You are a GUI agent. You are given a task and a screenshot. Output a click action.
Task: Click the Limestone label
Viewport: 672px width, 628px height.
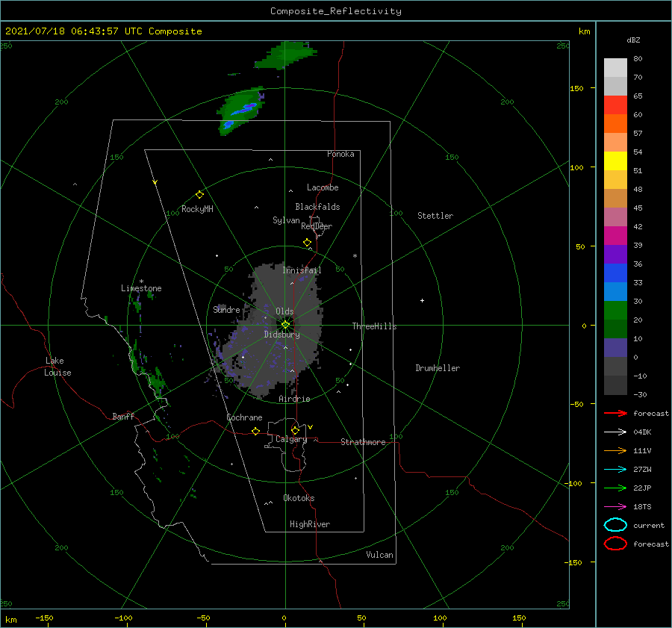coord(141,288)
